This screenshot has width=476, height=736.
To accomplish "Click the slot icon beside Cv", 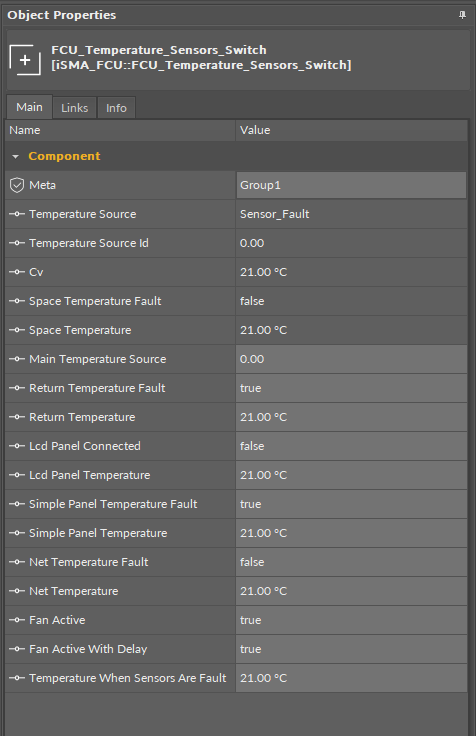I will pos(17,272).
